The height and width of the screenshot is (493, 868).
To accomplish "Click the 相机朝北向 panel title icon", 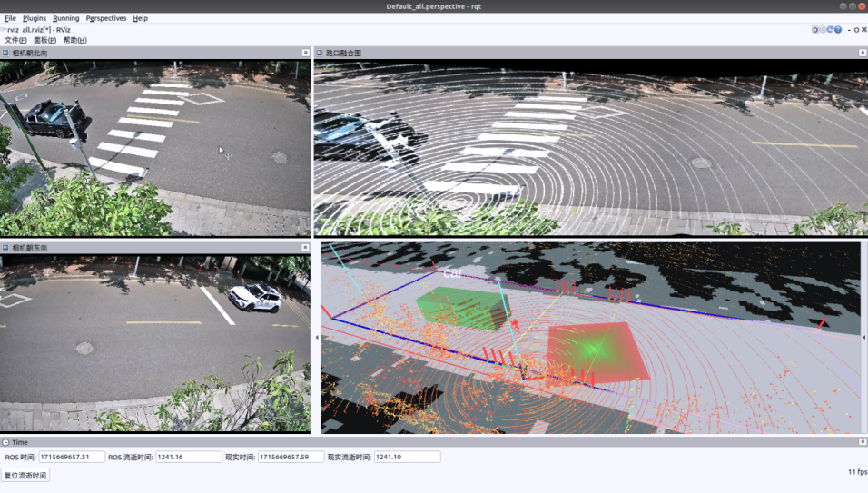I will (x=5, y=54).
